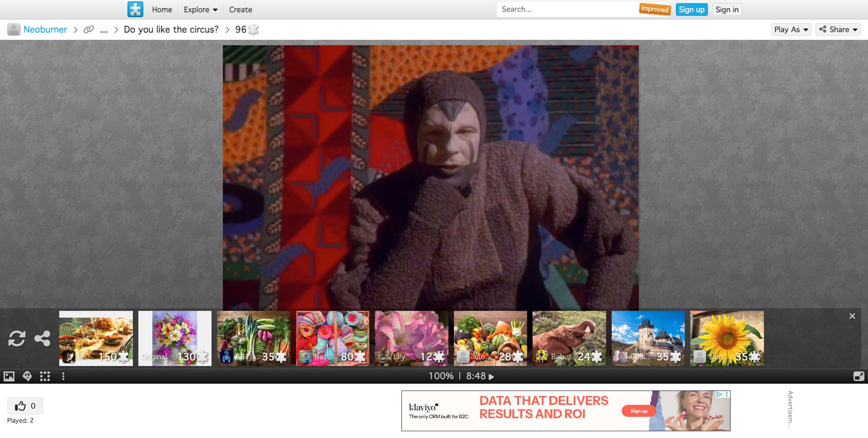
Task: Open the 80-piece crochet baskets puzzle
Action: click(333, 338)
